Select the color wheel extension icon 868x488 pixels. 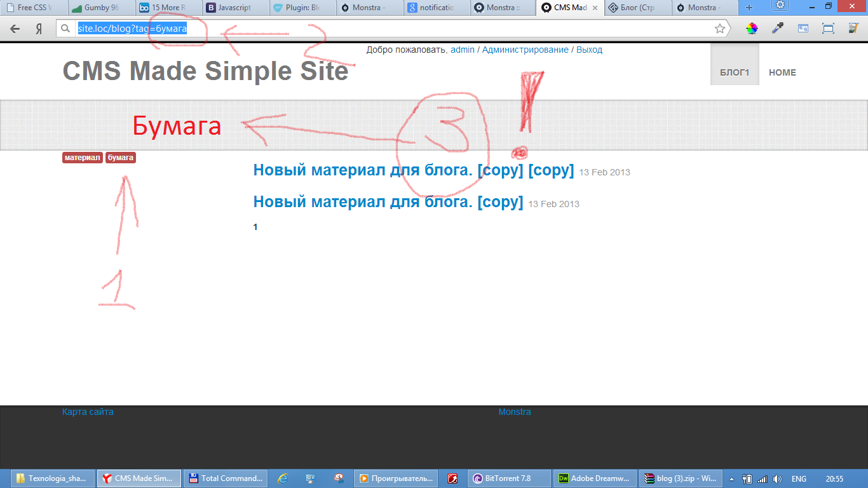click(x=752, y=29)
